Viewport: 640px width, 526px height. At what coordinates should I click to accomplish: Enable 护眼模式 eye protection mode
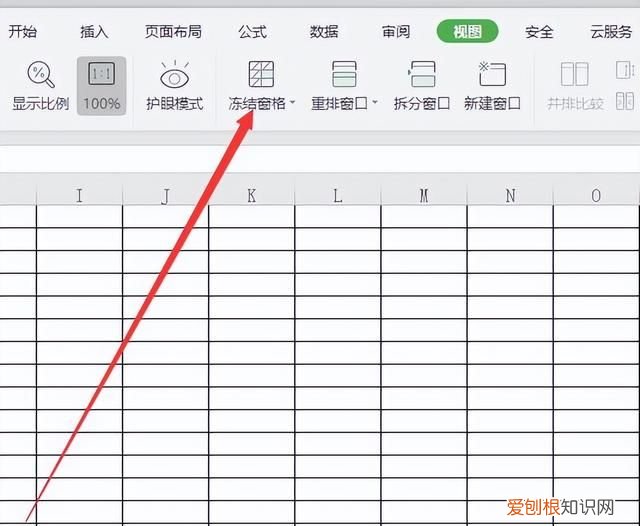coord(175,86)
